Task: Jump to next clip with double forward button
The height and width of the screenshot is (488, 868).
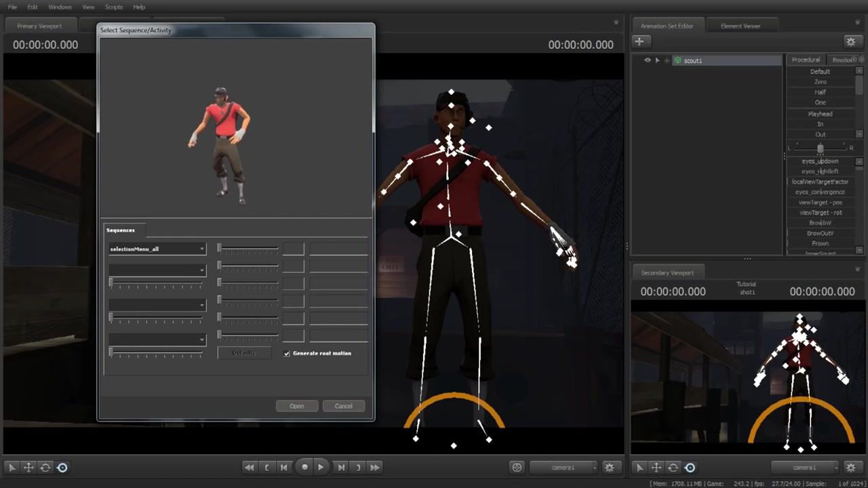Action: click(375, 467)
